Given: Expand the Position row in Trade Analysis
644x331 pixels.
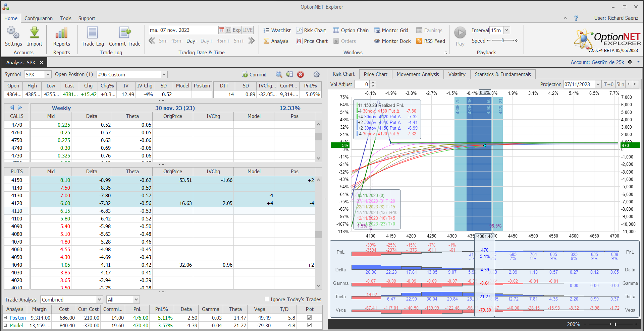Looking at the screenshot, I should coord(5,318).
